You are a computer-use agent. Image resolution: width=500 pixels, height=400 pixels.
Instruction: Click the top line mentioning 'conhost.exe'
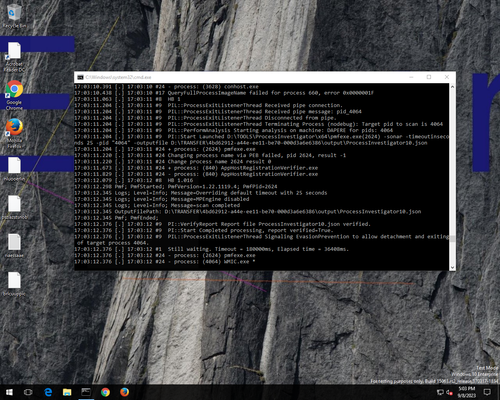click(166, 87)
